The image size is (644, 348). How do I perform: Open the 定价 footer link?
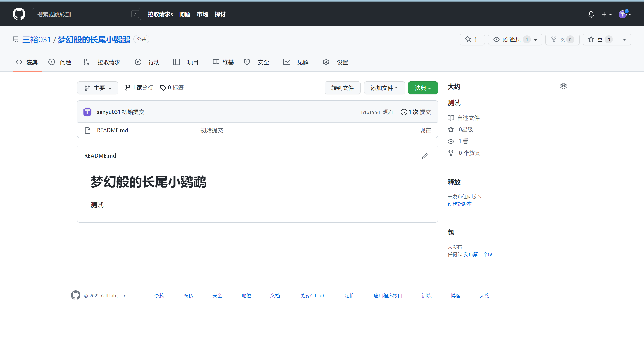[349, 296]
